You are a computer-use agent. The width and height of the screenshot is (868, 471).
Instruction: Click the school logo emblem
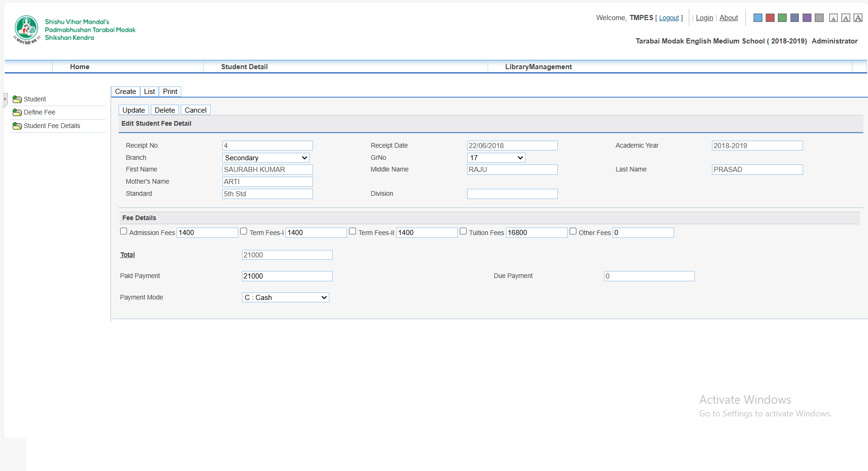[x=27, y=29]
